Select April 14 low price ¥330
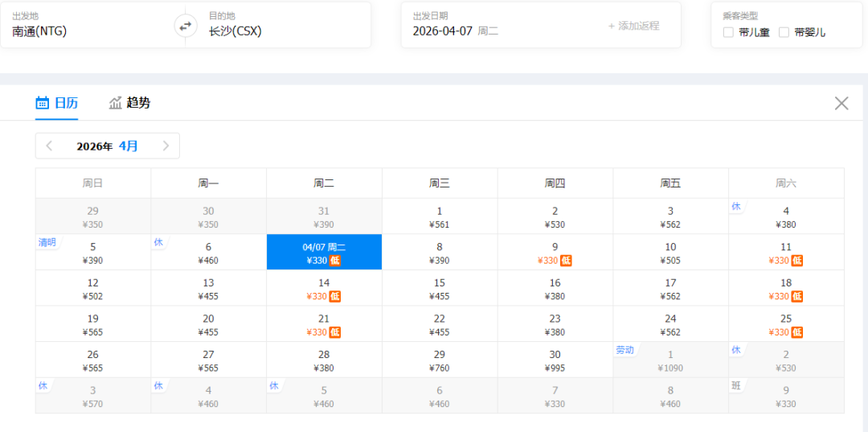Image resolution: width=868 pixels, height=432 pixels. pos(325,288)
